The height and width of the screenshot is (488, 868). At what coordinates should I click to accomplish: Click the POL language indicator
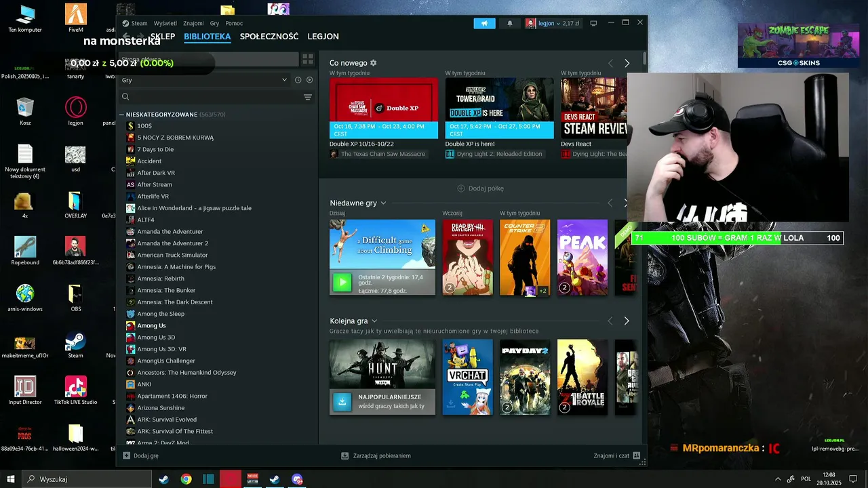point(806,479)
